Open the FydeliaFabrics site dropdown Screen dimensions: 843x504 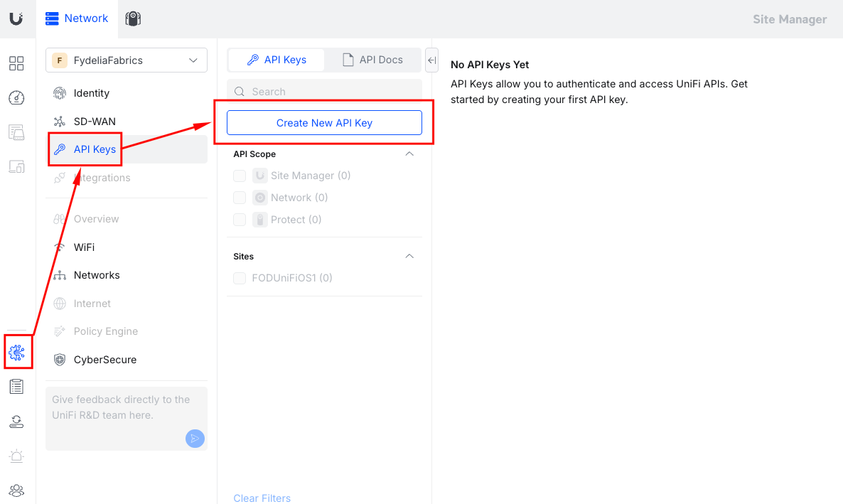tap(127, 60)
